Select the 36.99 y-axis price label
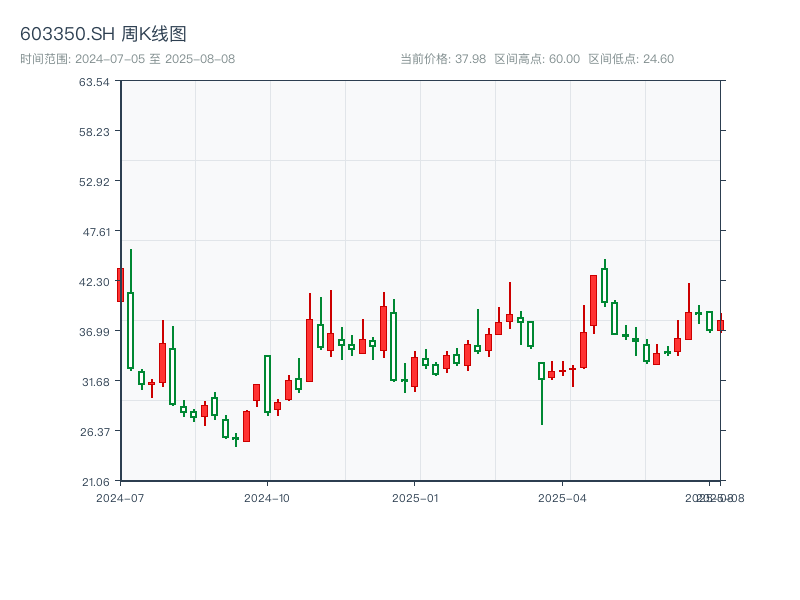The width and height of the screenshot is (800, 600). (93, 331)
